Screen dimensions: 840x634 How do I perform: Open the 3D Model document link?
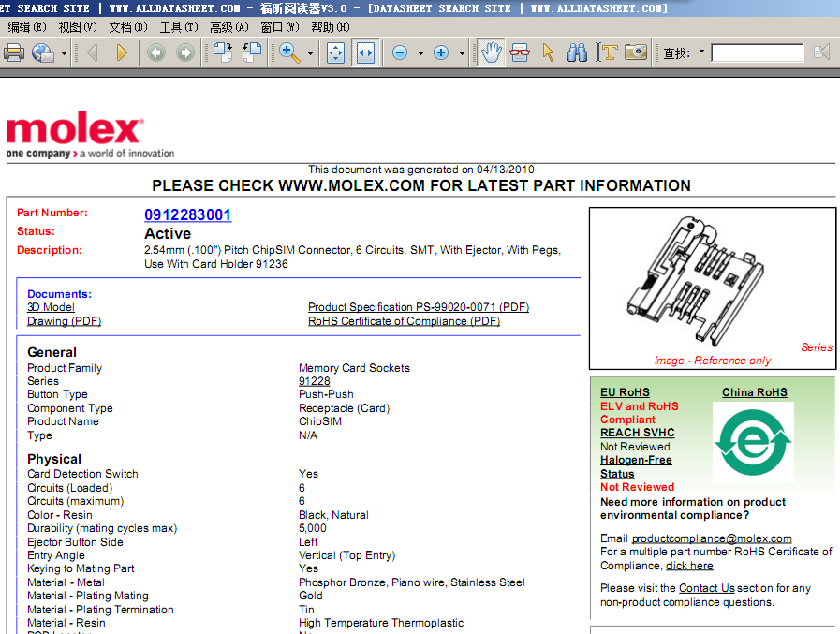click(51, 307)
